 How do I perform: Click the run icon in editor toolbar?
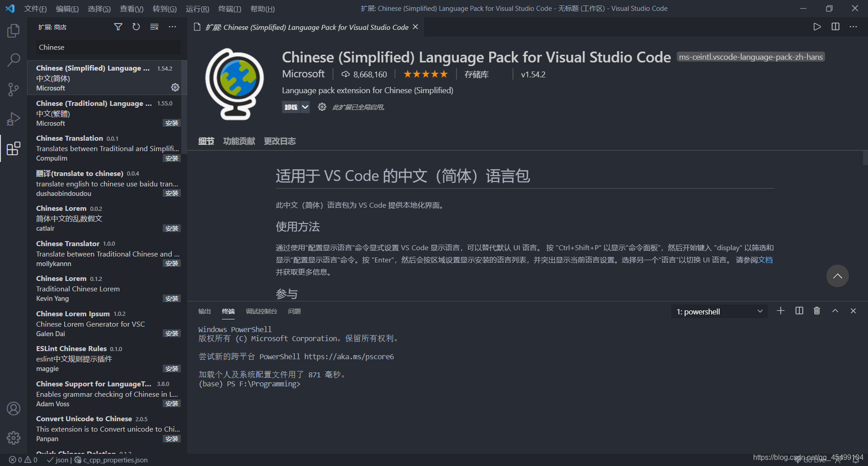click(817, 27)
